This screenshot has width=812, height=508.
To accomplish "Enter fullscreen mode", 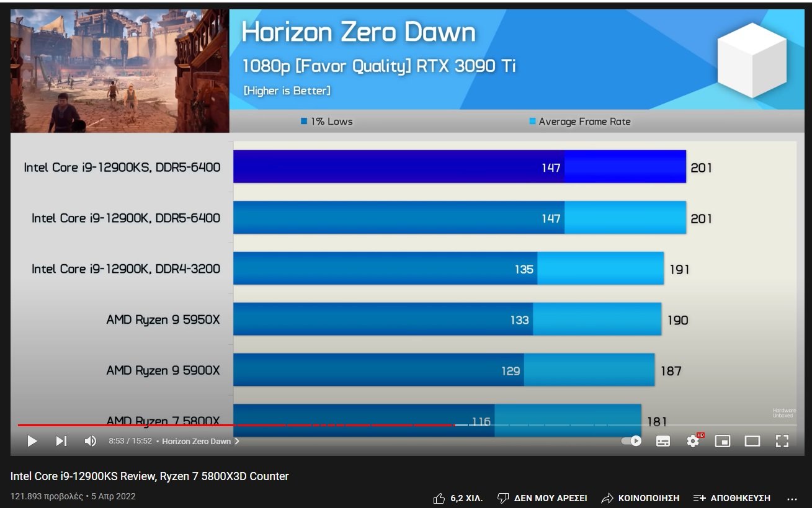I will (782, 441).
